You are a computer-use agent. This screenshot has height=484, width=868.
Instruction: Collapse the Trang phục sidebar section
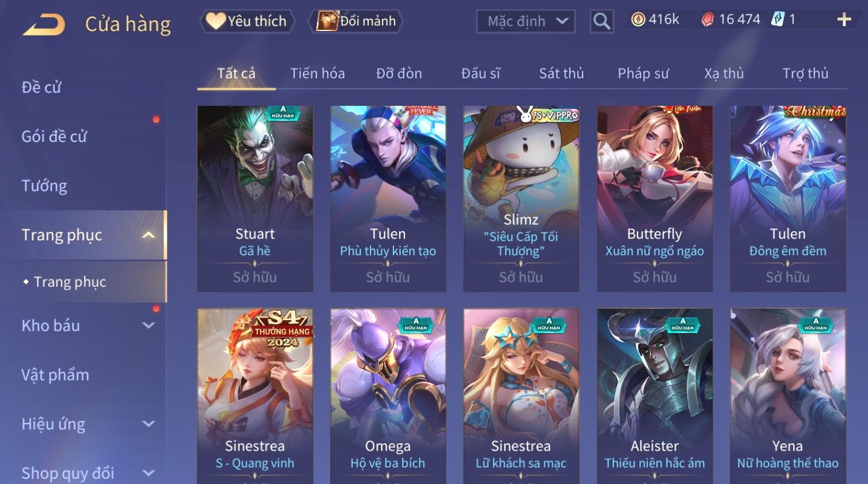click(148, 235)
